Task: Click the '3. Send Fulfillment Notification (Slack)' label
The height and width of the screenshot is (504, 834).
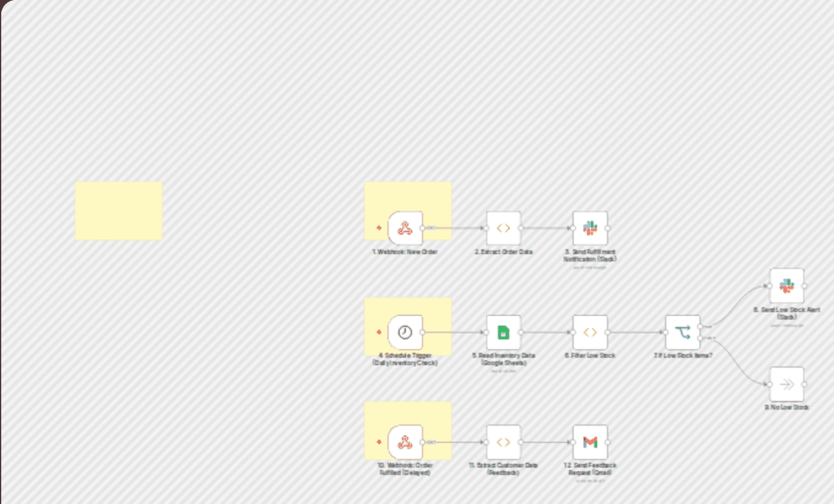Action: point(590,255)
